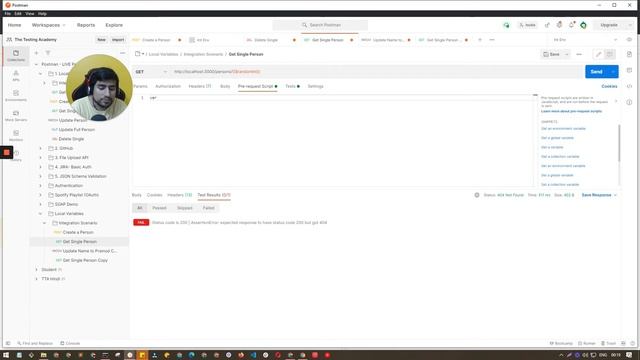The width and height of the screenshot is (640, 360).
Task: Toggle sidebar with bottom-left icon
Action: point(8,343)
